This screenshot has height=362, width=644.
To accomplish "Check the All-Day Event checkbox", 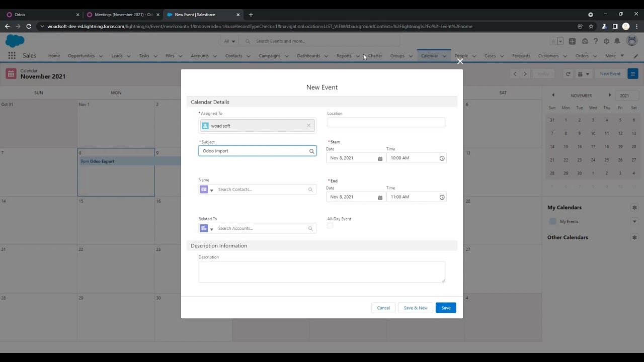I will click(x=330, y=226).
